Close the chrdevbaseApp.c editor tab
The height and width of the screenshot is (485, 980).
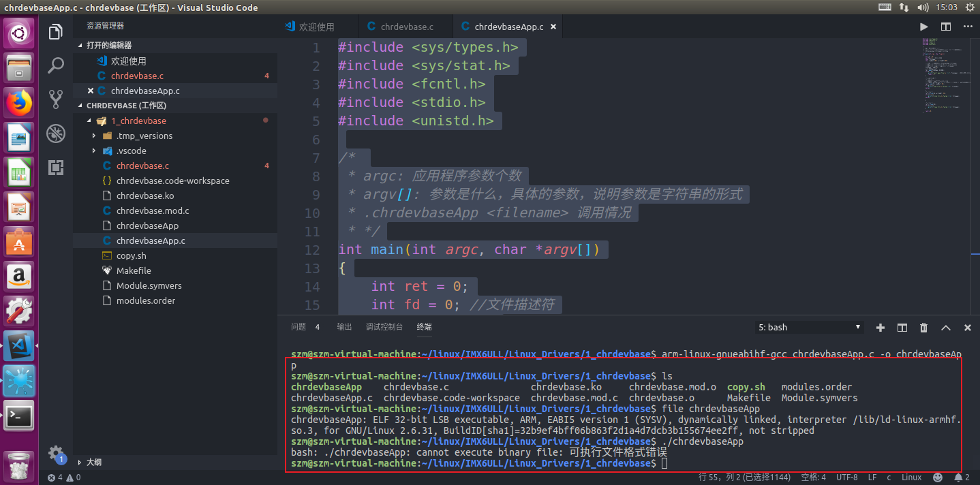click(553, 27)
